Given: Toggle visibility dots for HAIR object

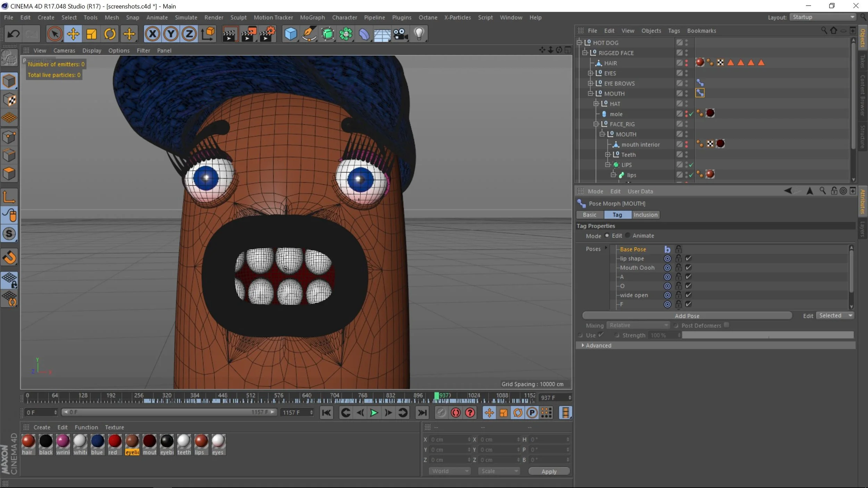Looking at the screenshot, I should (x=686, y=63).
